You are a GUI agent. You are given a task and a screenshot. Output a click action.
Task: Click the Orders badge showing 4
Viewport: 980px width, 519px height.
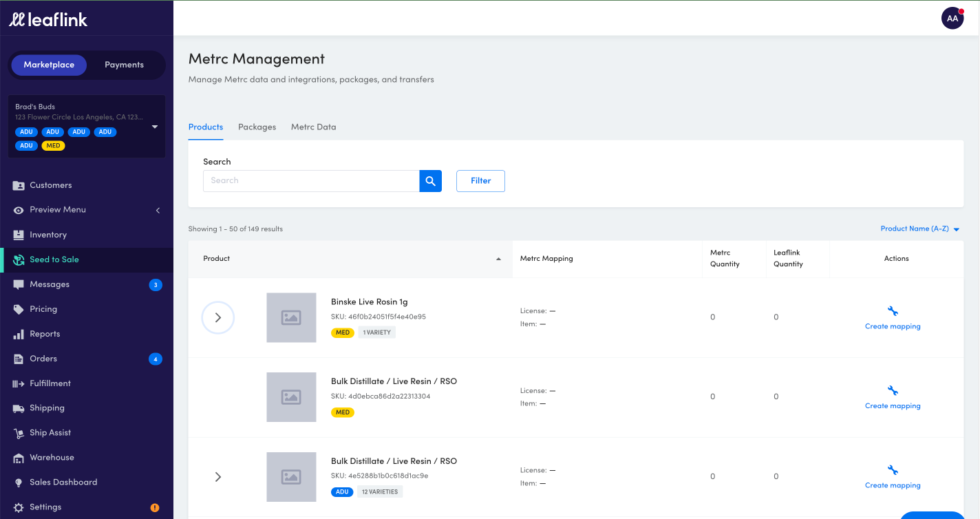coord(156,359)
